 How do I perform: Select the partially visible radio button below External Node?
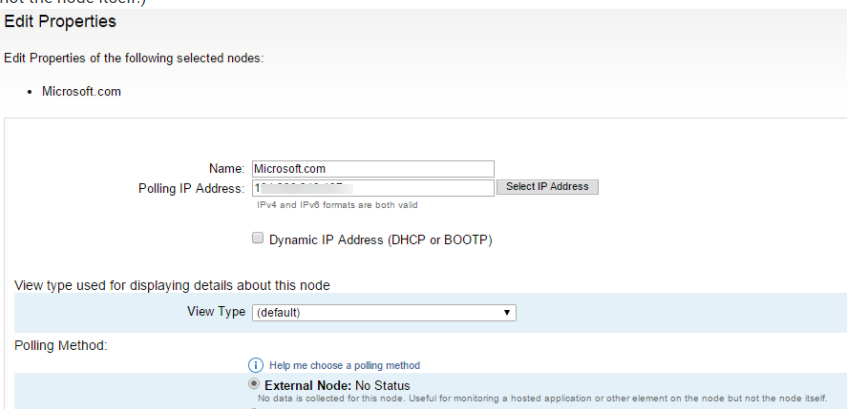254,409
